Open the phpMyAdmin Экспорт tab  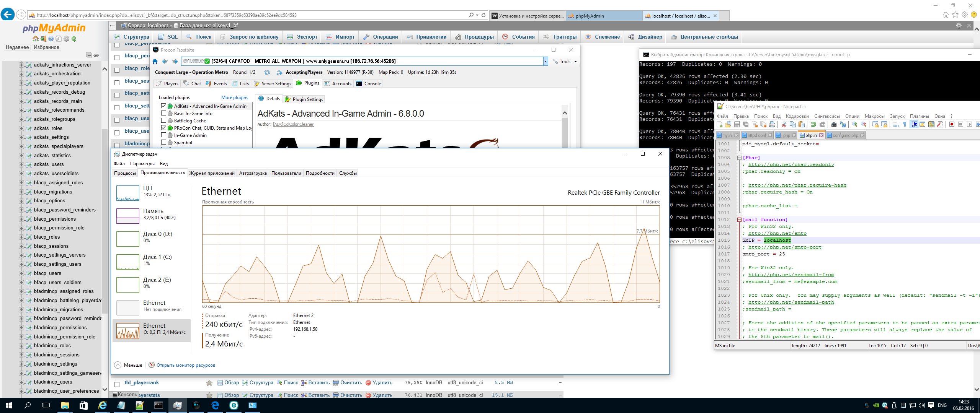(x=302, y=37)
